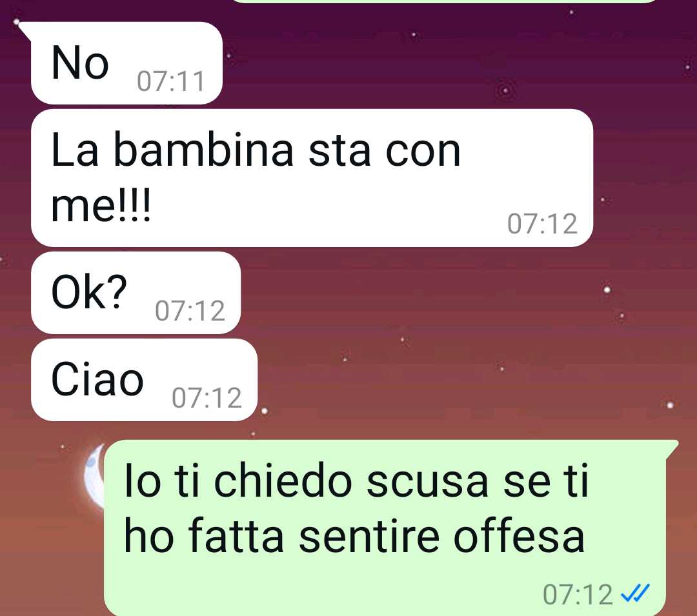697x616 pixels.
Task: Click the word "scusa" in green bubble
Action: pyautogui.click(x=427, y=481)
